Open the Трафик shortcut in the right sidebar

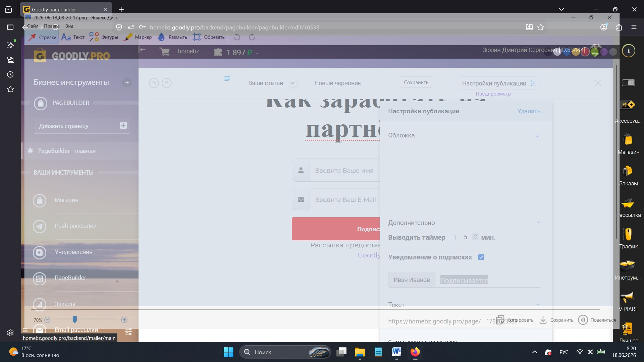click(x=629, y=238)
